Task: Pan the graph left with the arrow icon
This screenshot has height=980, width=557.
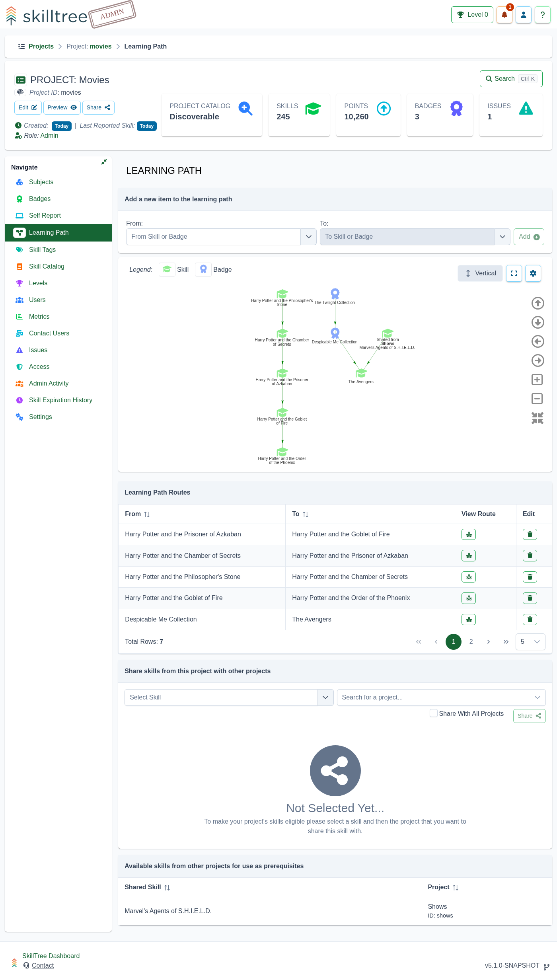Action: tap(538, 341)
